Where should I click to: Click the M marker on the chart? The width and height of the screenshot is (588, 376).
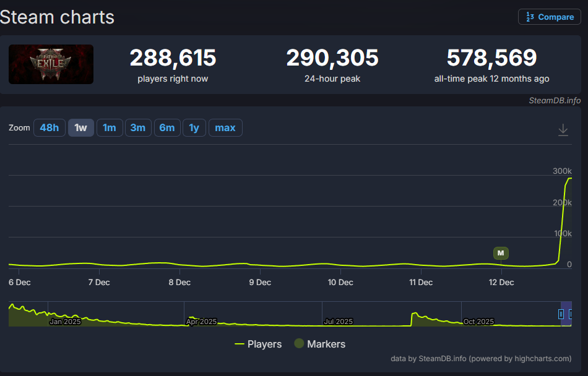click(x=501, y=253)
